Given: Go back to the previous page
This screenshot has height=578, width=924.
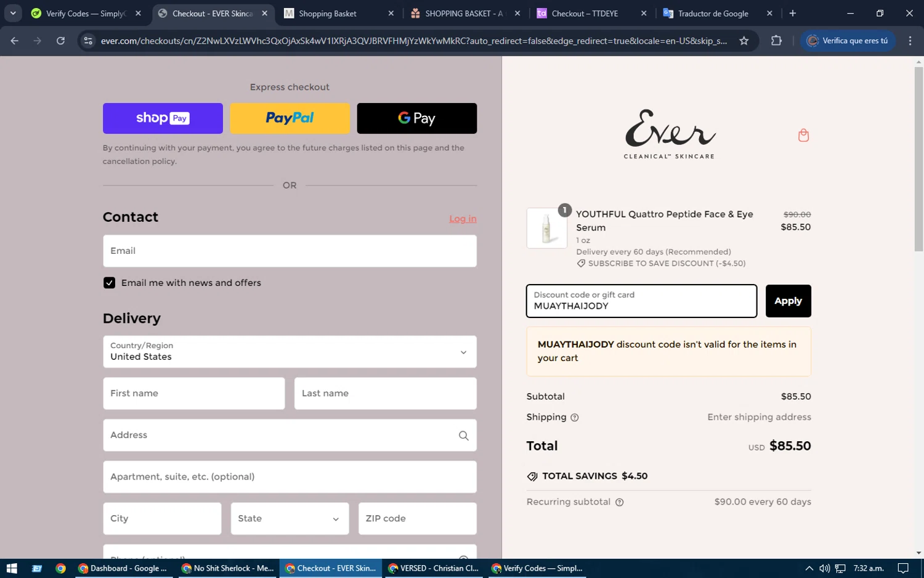Looking at the screenshot, I should point(15,41).
